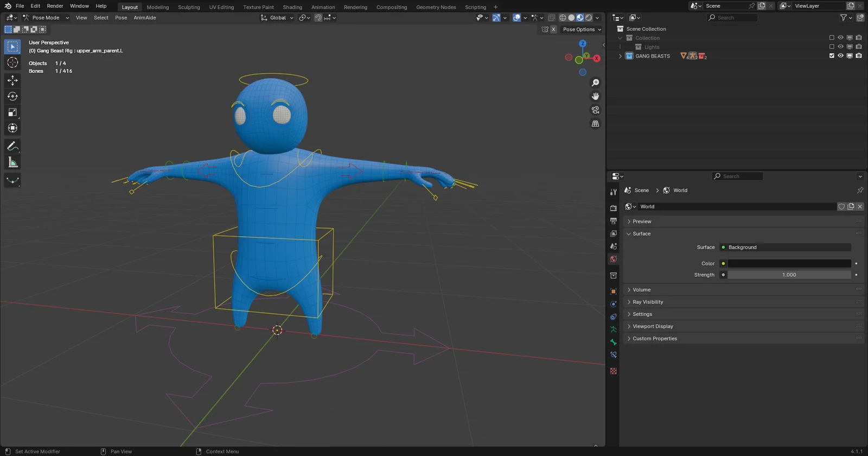Expand the GANG BEASTS collection tree
This screenshot has height=456, width=868.
pyautogui.click(x=620, y=56)
